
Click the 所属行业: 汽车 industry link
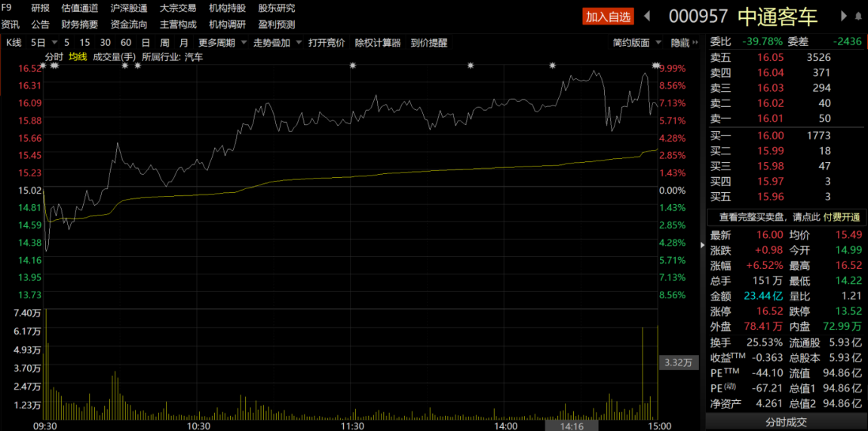click(172, 57)
